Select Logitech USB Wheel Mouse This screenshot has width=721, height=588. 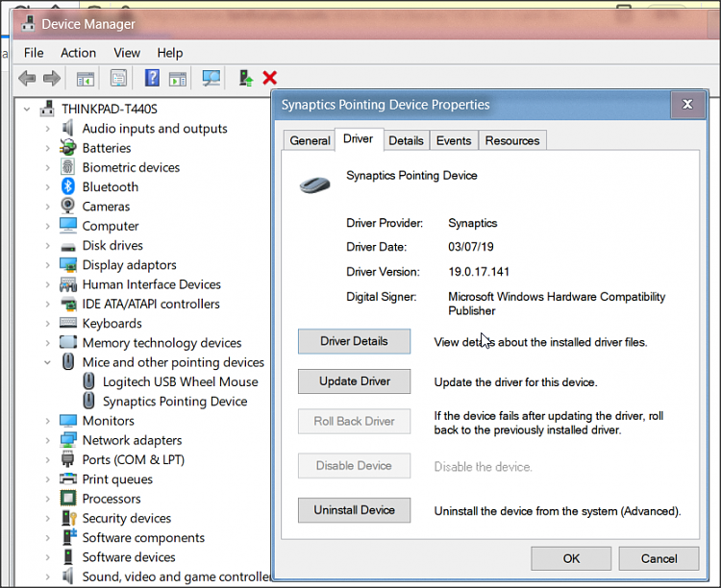click(181, 381)
